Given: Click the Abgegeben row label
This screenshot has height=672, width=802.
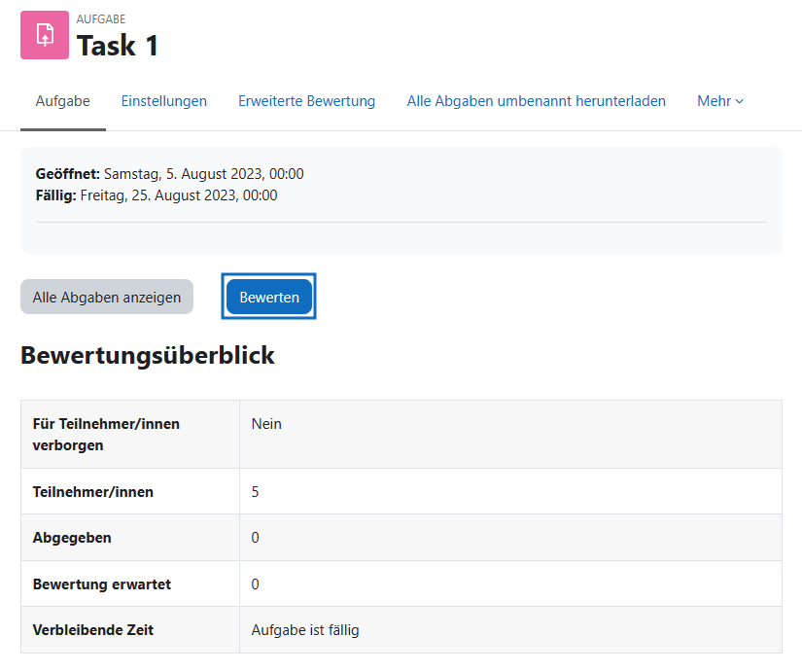Looking at the screenshot, I should pyautogui.click(x=72, y=538).
